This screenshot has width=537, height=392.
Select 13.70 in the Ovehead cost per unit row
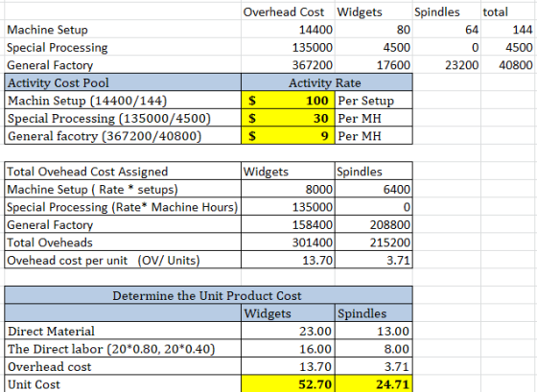pos(288,260)
